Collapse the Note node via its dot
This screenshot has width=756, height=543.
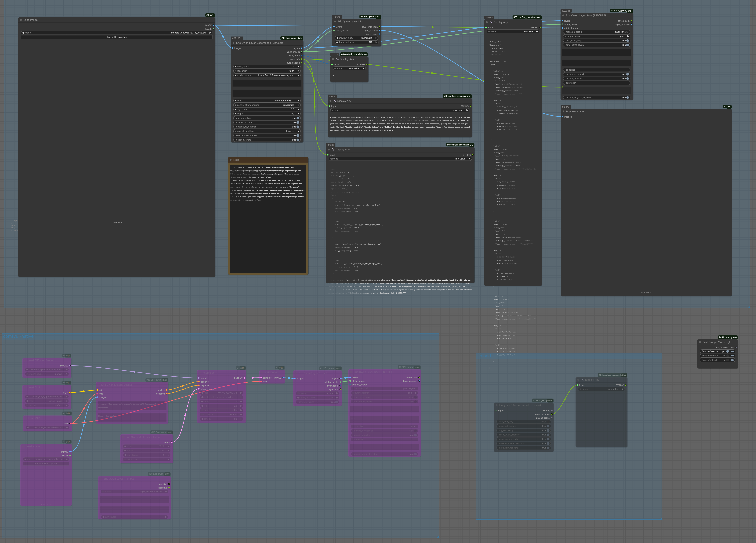pyautogui.click(x=231, y=160)
